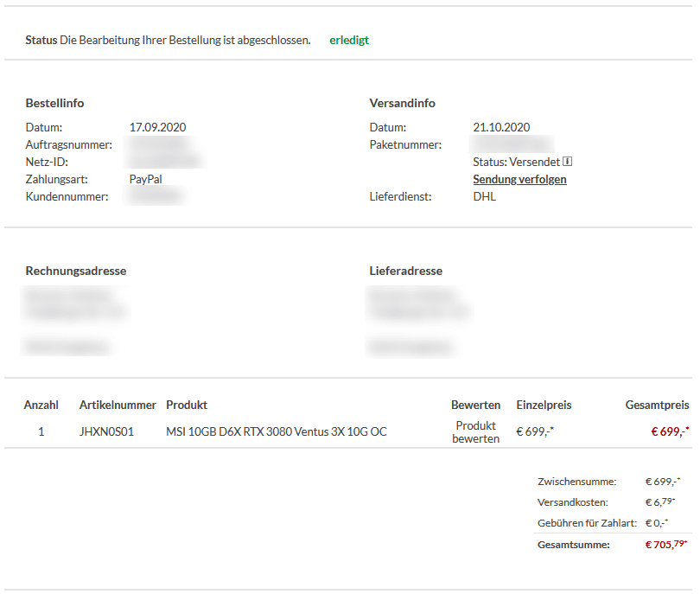Viewport: 700px width, 594px height.
Task: Click the Produkt bewerten link
Action: (475, 432)
